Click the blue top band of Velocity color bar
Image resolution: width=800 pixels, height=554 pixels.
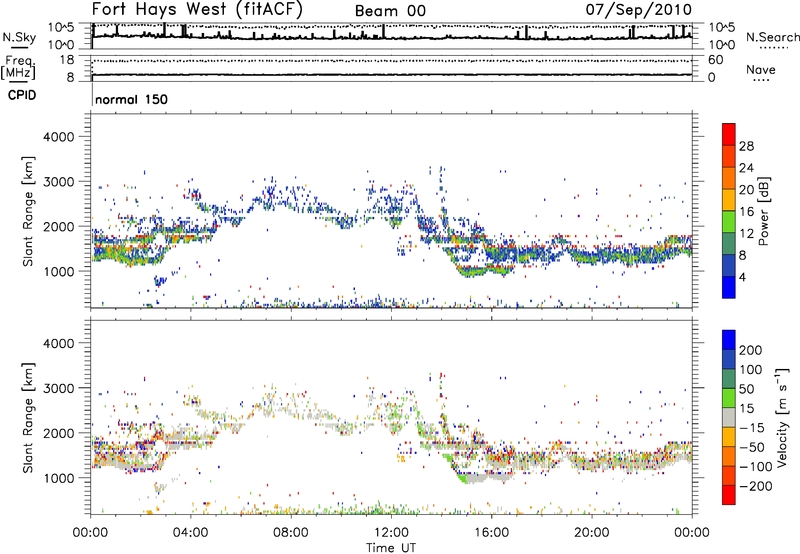(x=729, y=340)
